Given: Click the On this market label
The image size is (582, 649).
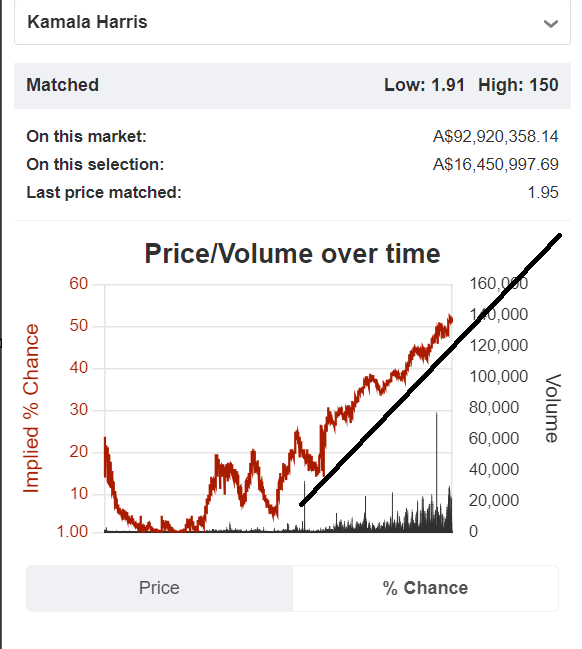Looking at the screenshot, I should click(87, 137).
